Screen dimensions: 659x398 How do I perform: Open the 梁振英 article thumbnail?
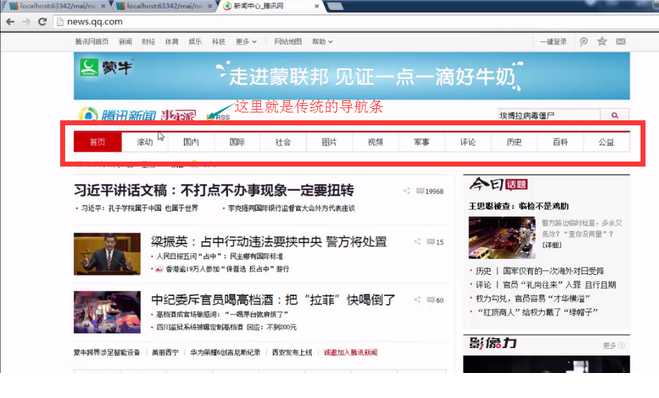tap(107, 254)
